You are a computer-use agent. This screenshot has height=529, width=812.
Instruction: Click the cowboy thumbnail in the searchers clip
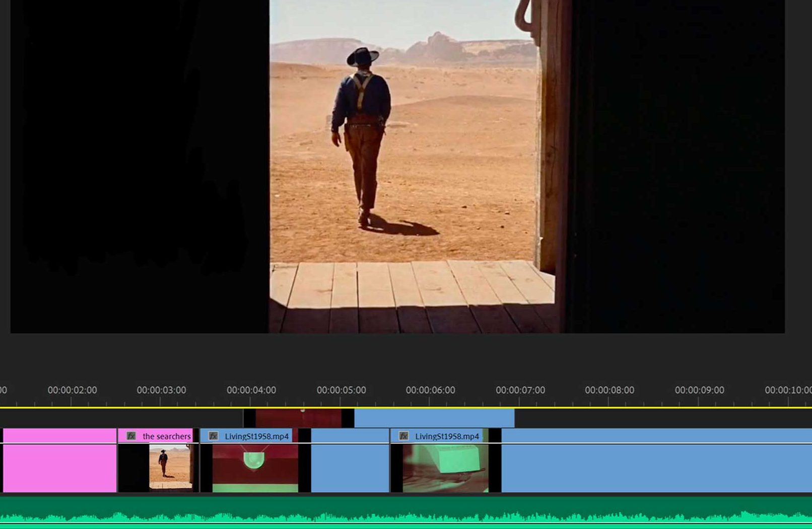[x=170, y=467]
